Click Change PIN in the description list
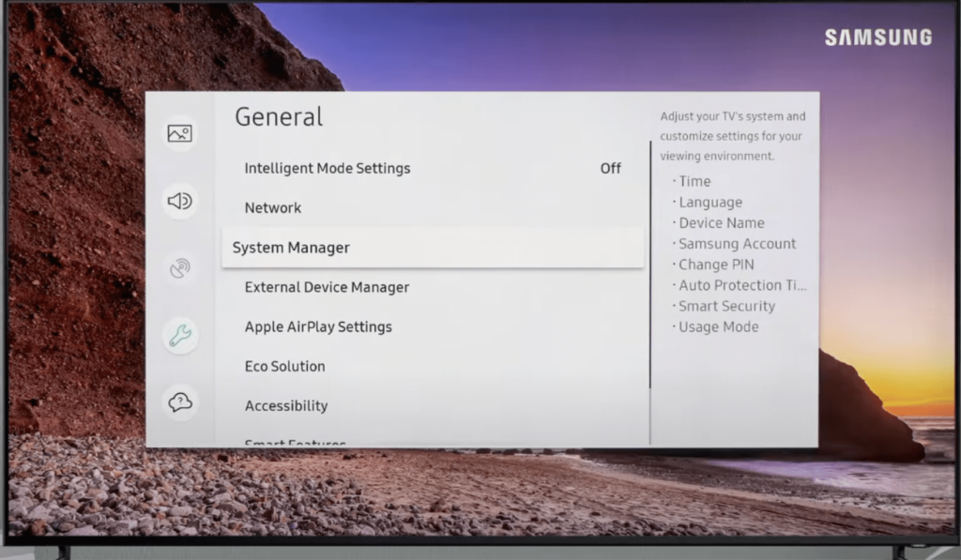Screen dimensions: 961x560 pos(716,265)
